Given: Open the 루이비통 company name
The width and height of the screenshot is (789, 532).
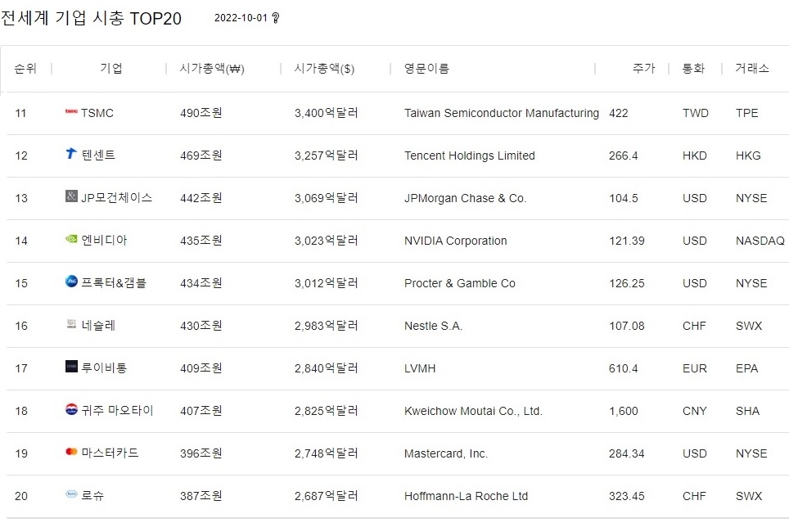Looking at the screenshot, I should point(104,368).
